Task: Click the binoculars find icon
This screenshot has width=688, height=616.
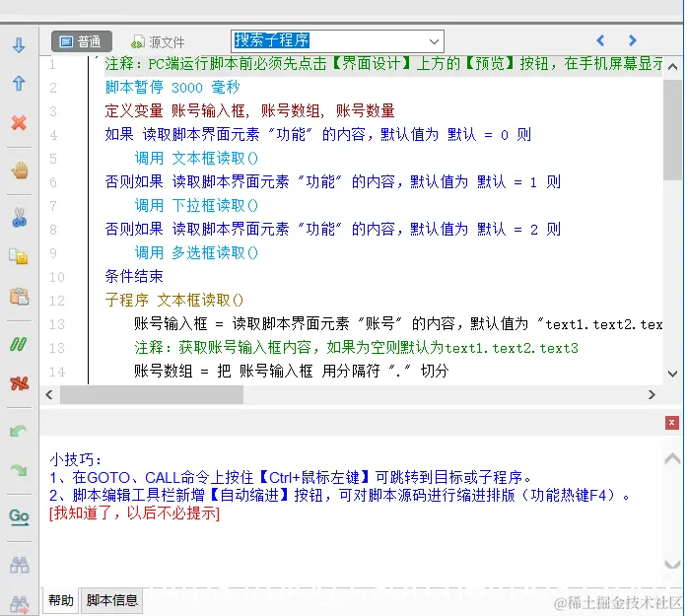Action: (x=20, y=565)
